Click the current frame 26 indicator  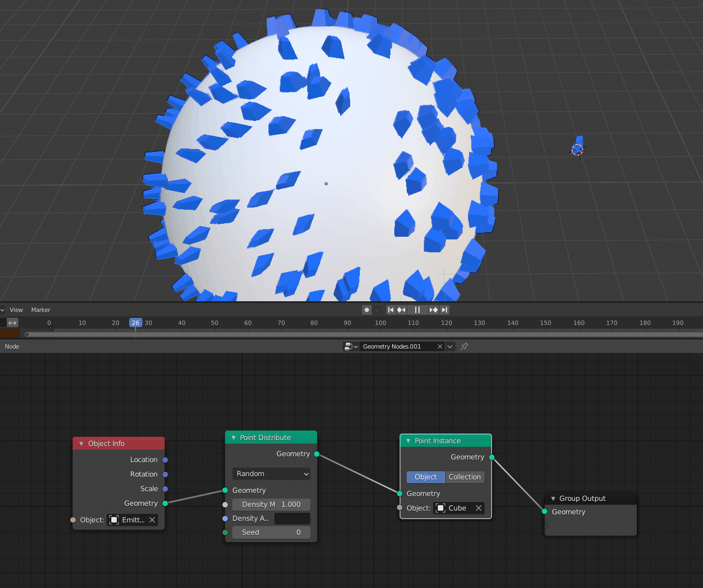pos(136,323)
